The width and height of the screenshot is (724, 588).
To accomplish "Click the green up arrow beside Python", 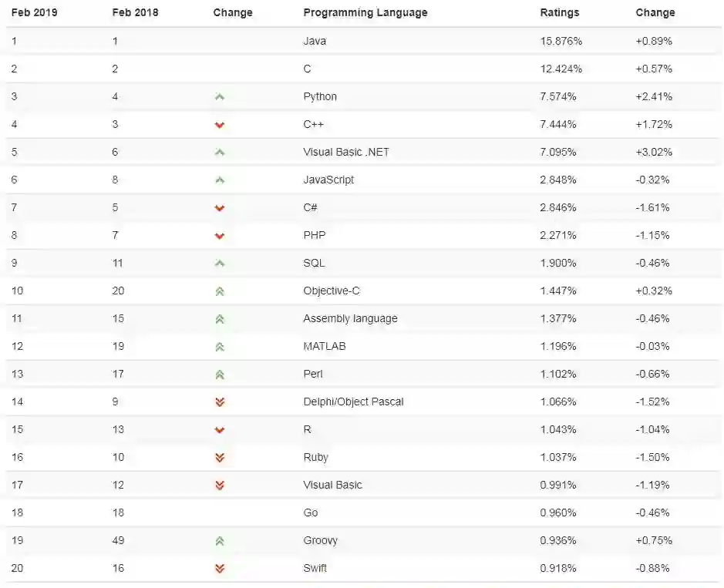I will pyautogui.click(x=220, y=97).
